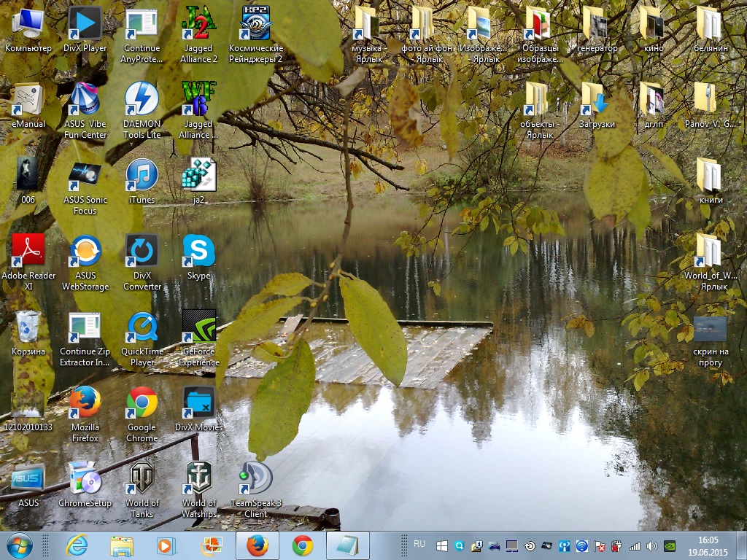Select the GeForce Experience icon
This screenshot has height=560, width=747.
coord(198,327)
